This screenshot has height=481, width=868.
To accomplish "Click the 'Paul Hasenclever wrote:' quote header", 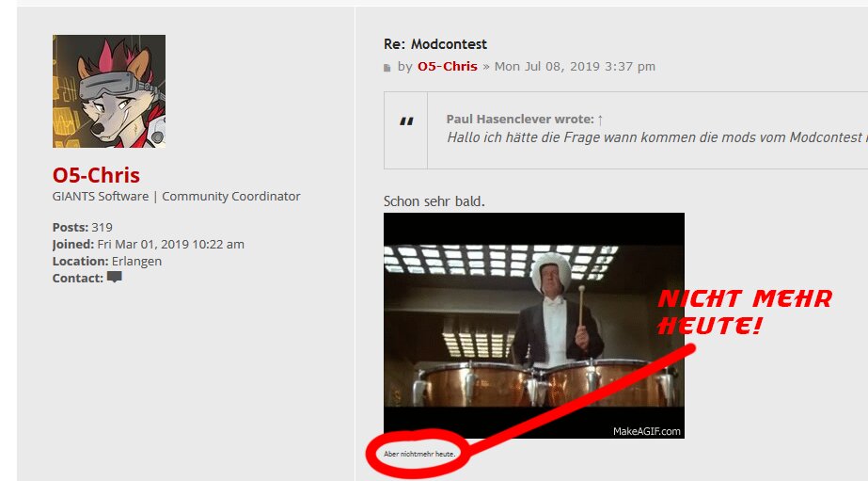I will tap(520, 120).
